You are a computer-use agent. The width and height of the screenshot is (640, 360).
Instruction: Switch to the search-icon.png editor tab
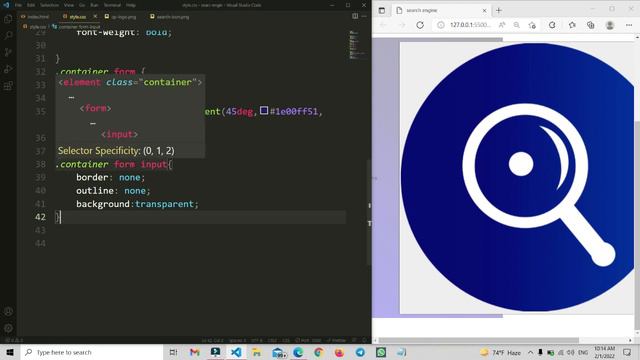coord(169,17)
